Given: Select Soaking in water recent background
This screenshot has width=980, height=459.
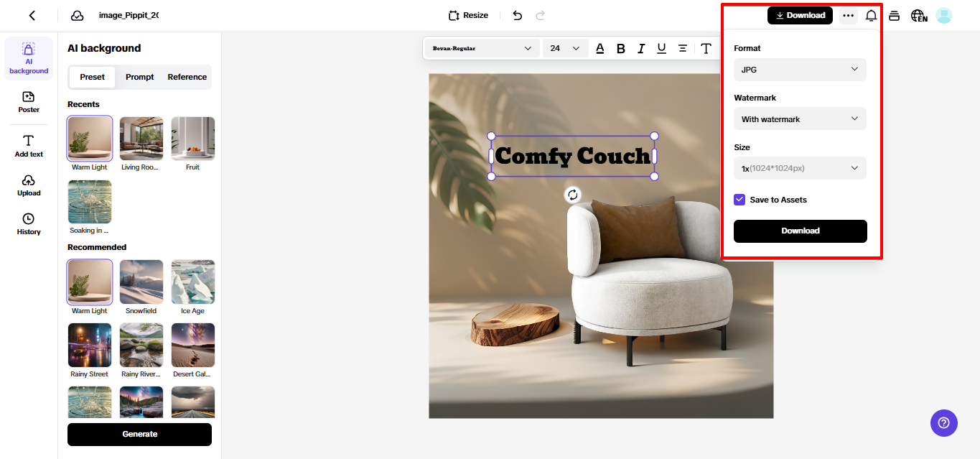Looking at the screenshot, I should coord(90,202).
